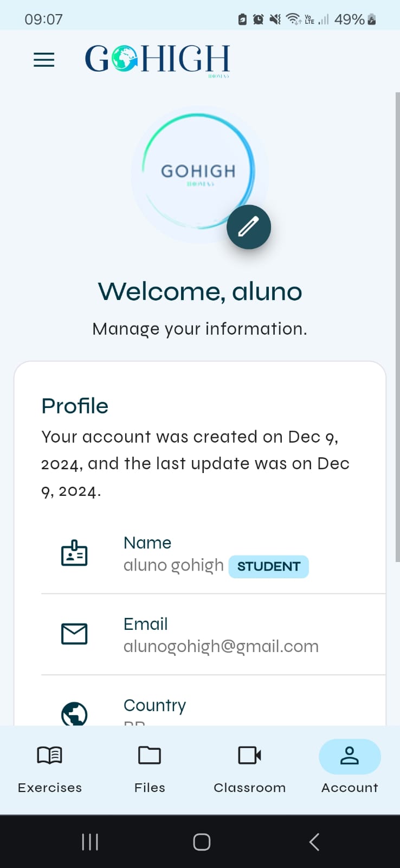400x868 pixels.
Task: Click the GOHIGH logo in header
Action: click(157, 59)
